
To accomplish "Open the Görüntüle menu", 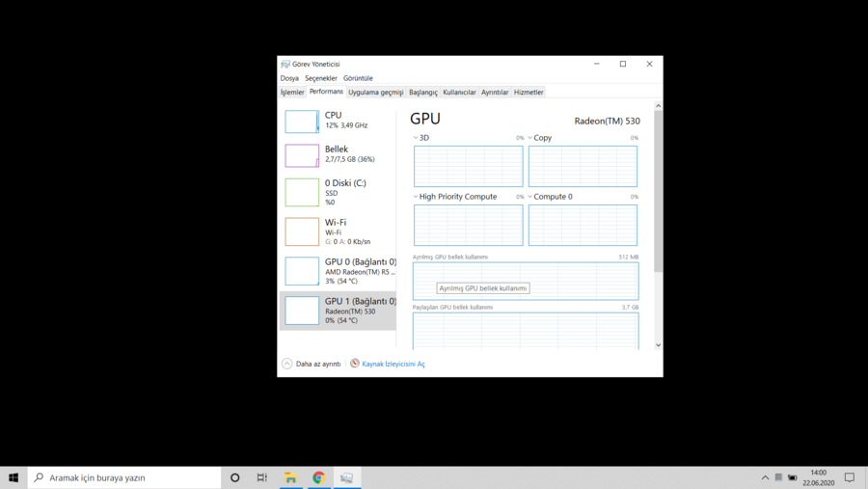I will point(358,78).
